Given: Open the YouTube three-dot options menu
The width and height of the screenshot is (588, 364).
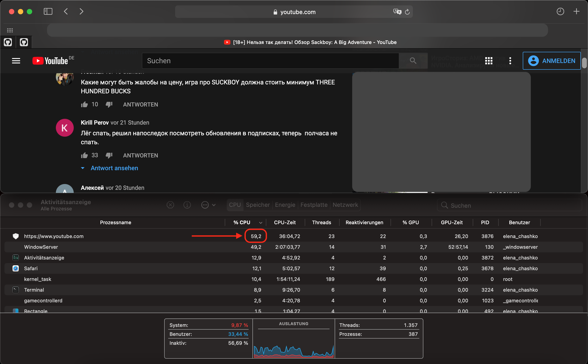Looking at the screenshot, I should [510, 61].
